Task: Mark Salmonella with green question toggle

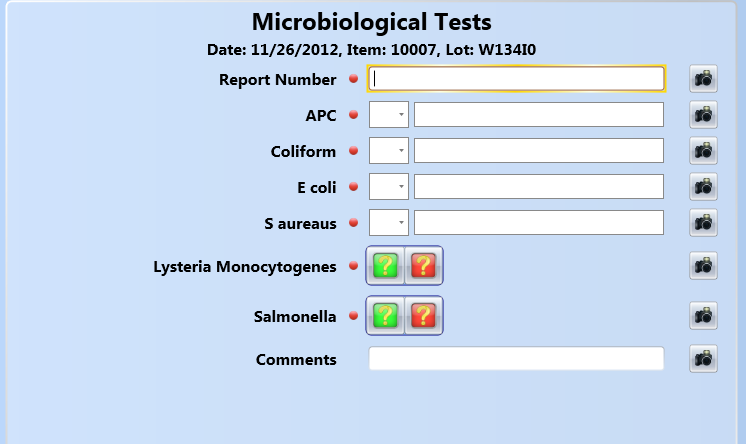Action: coord(385,316)
